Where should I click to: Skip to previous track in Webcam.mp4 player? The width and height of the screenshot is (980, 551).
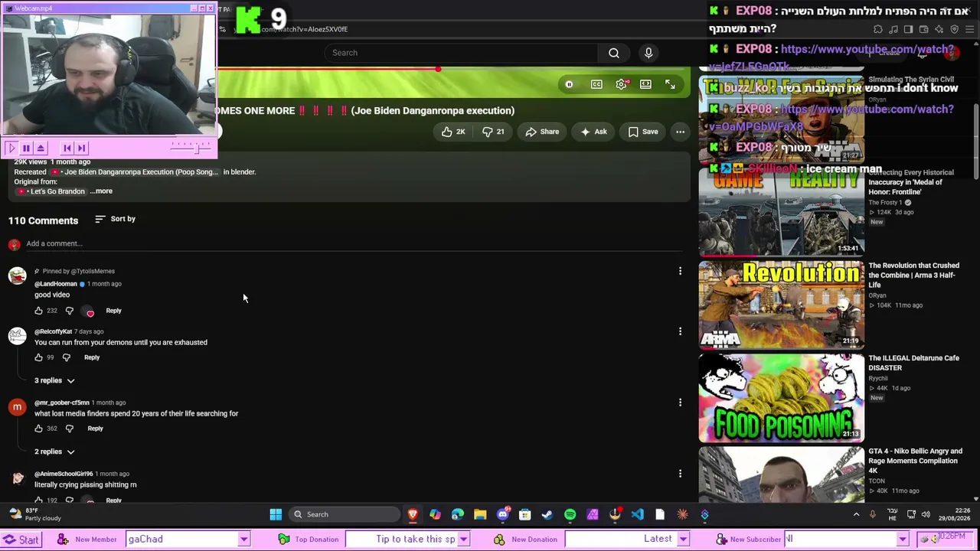coord(67,148)
